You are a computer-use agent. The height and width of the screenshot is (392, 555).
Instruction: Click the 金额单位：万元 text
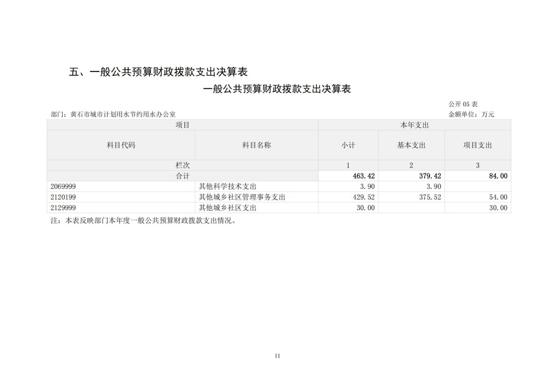471,114
